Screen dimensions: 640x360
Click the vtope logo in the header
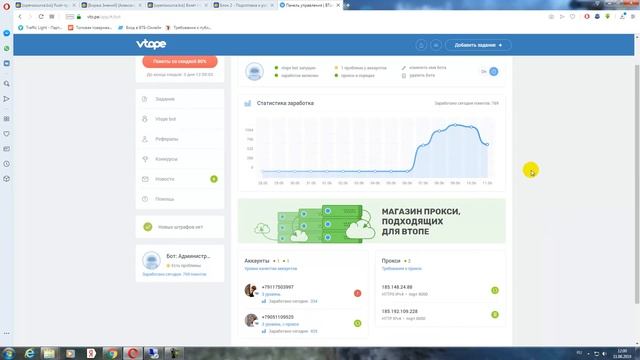point(151,44)
